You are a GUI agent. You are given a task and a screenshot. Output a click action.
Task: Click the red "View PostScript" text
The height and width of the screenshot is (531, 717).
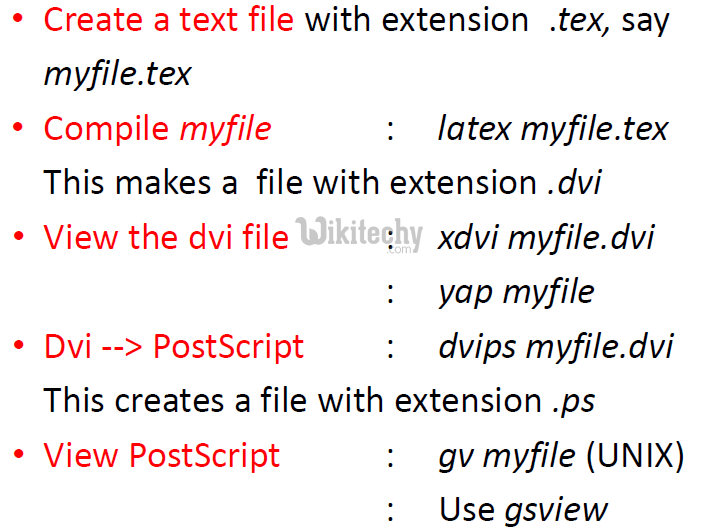pyautogui.click(x=162, y=456)
